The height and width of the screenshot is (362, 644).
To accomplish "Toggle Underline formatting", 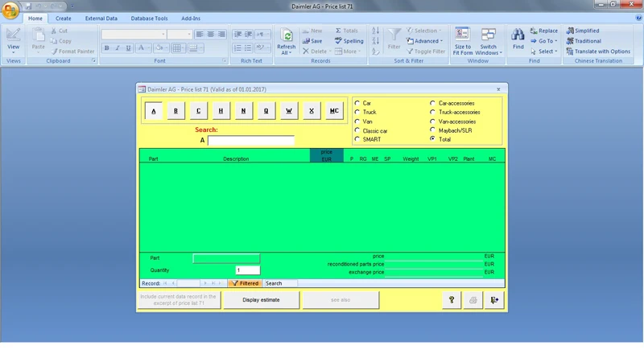I will coord(128,48).
